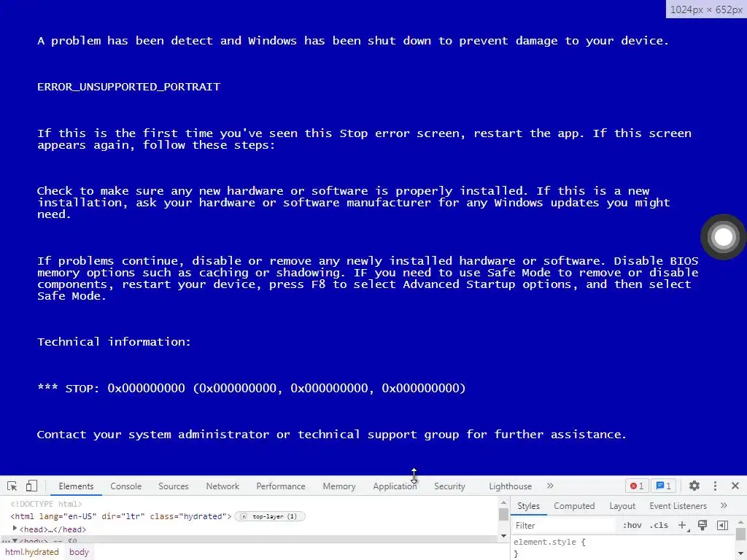Open DevTools settings gear
This screenshot has width=747, height=560.
[x=694, y=486]
